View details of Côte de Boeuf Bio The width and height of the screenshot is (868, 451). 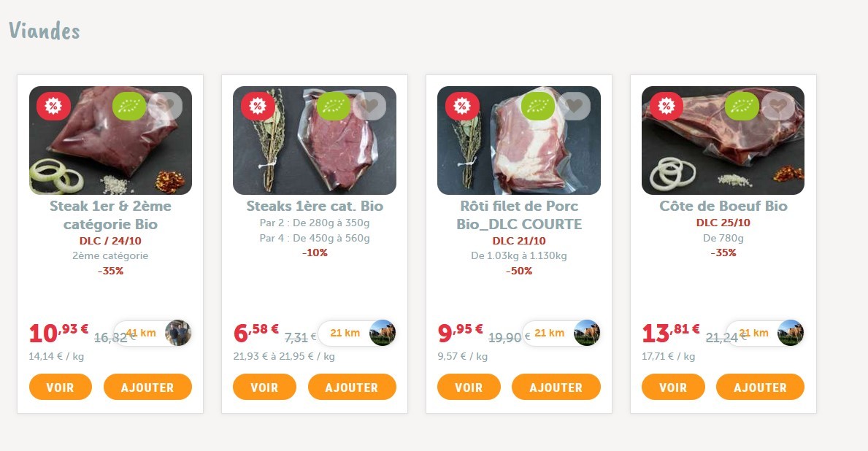673,387
